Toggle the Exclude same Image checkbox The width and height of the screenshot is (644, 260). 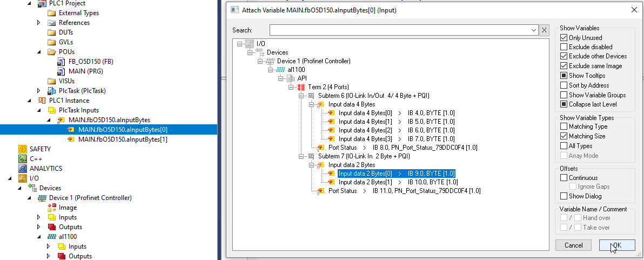pos(564,66)
